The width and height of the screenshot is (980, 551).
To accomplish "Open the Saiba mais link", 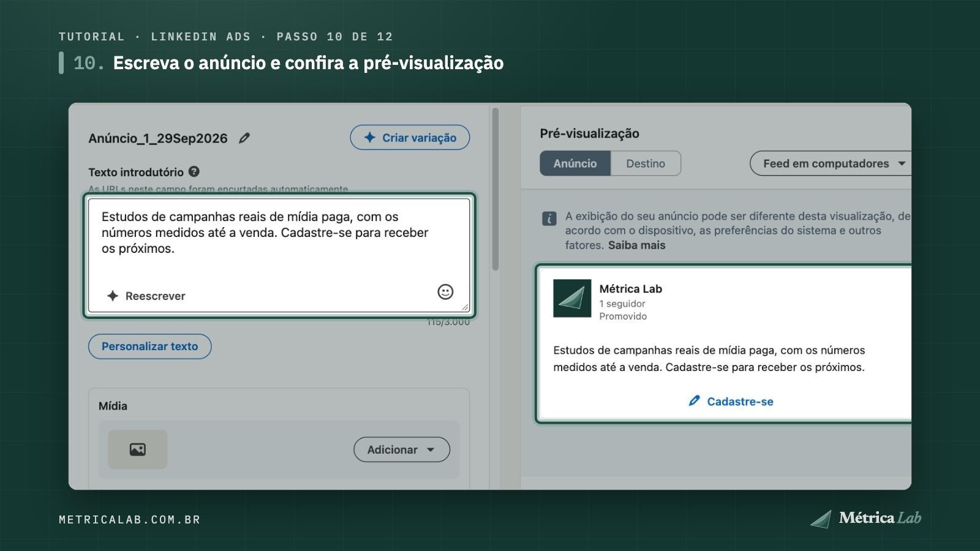I will 636,245.
